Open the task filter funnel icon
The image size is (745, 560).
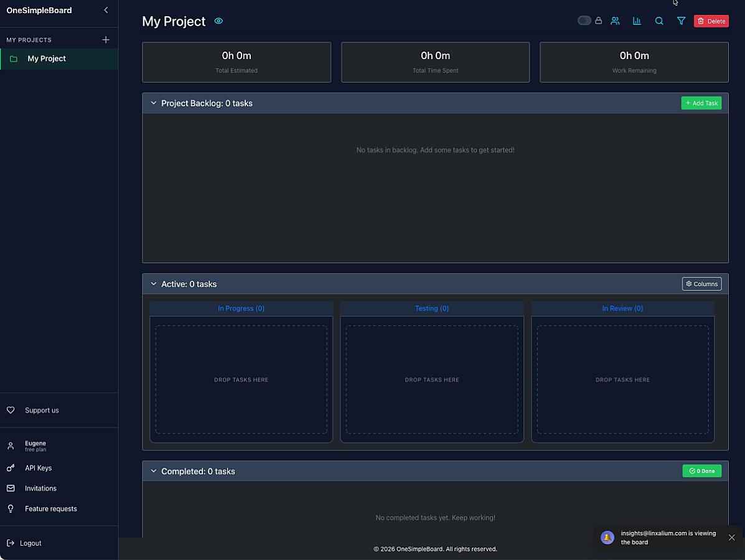tap(682, 21)
